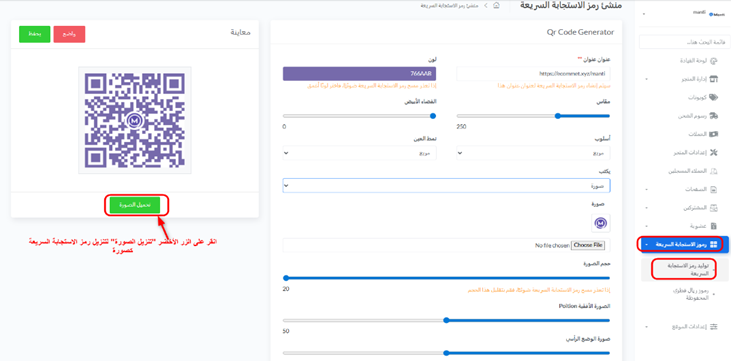
Task: Click the size value 250 text
Action: [462, 127]
